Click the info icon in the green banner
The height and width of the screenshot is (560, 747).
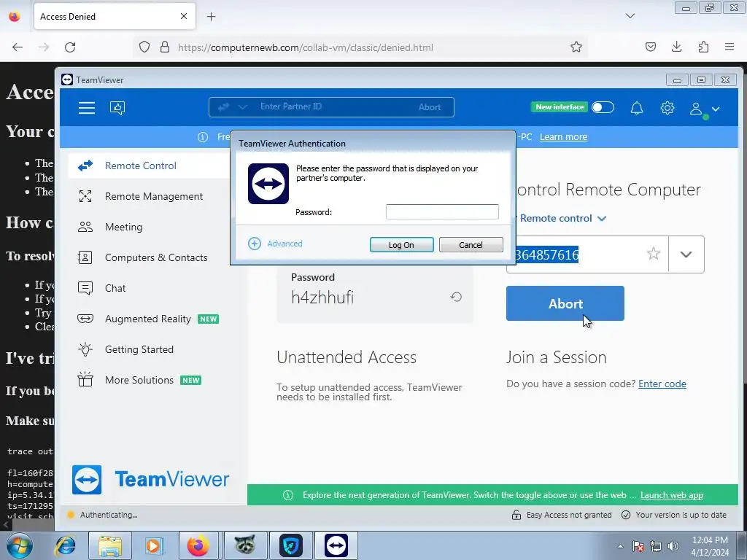[288, 495]
